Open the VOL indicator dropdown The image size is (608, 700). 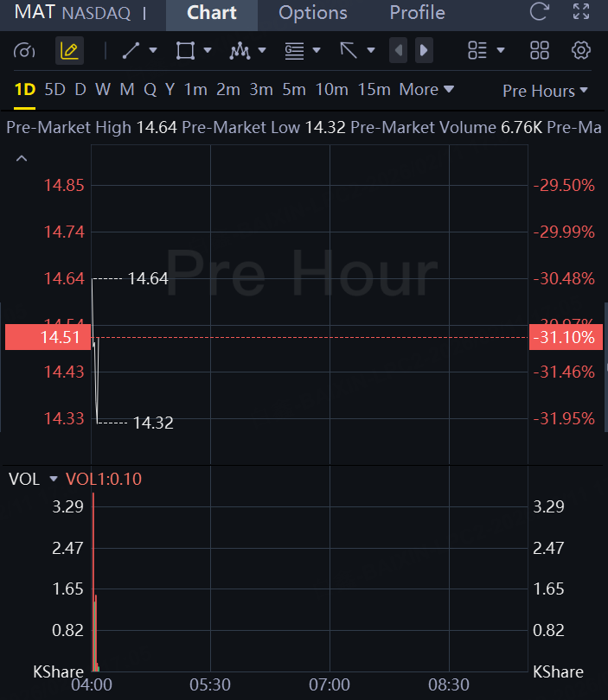click(x=53, y=479)
